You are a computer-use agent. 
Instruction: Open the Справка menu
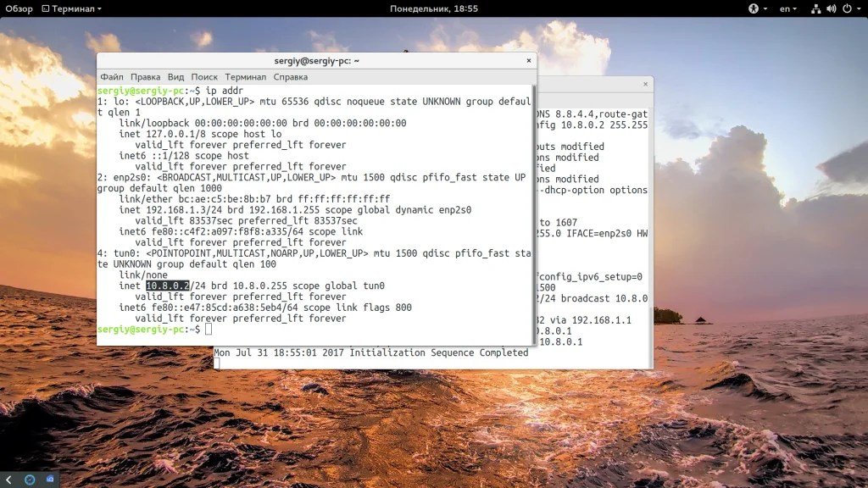click(x=290, y=77)
